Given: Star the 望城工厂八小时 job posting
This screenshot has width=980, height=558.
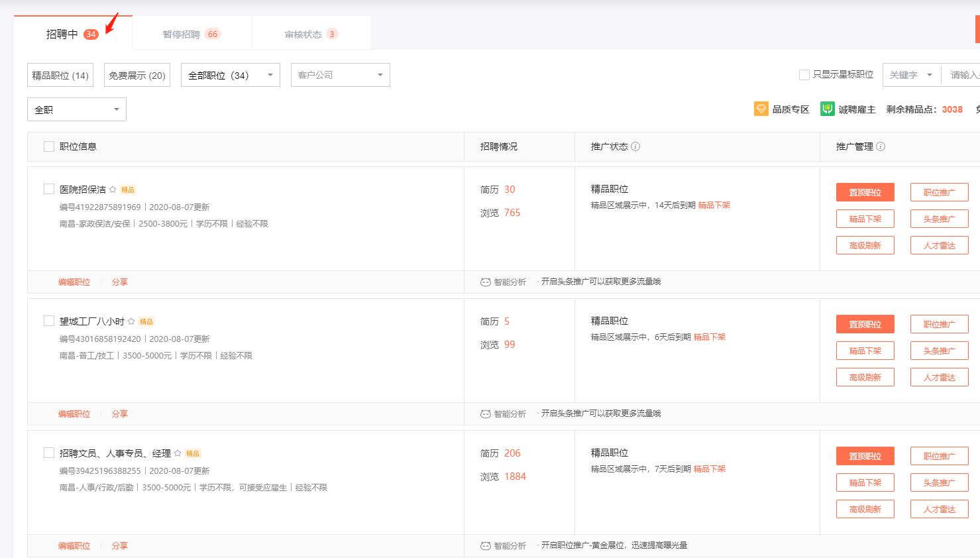Looking at the screenshot, I should point(131,321).
